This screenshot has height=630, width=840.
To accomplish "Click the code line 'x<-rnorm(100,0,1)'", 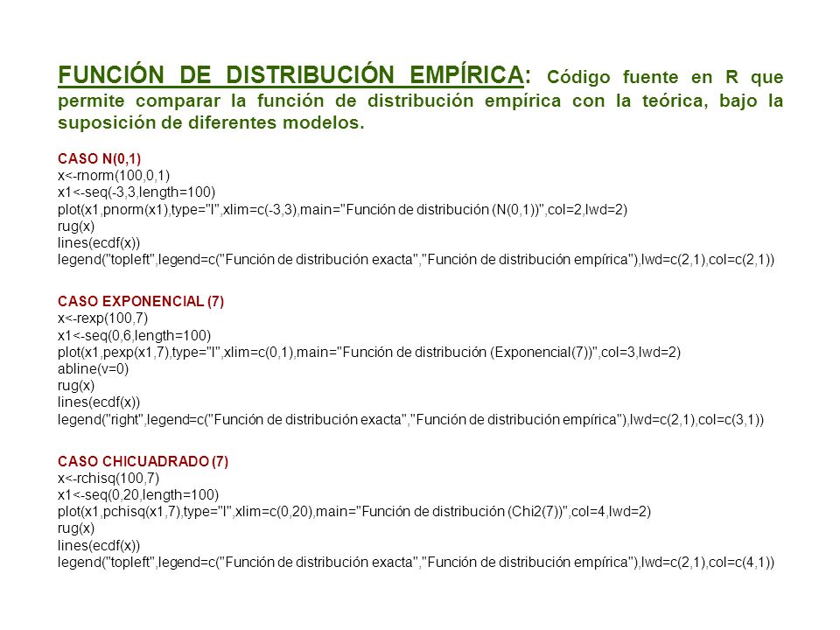I will [114, 176].
